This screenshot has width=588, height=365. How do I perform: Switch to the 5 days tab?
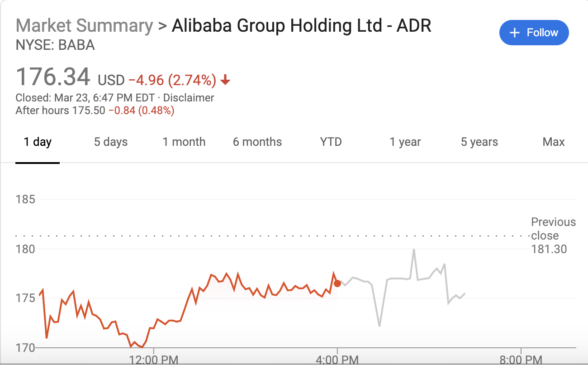click(111, 142)
